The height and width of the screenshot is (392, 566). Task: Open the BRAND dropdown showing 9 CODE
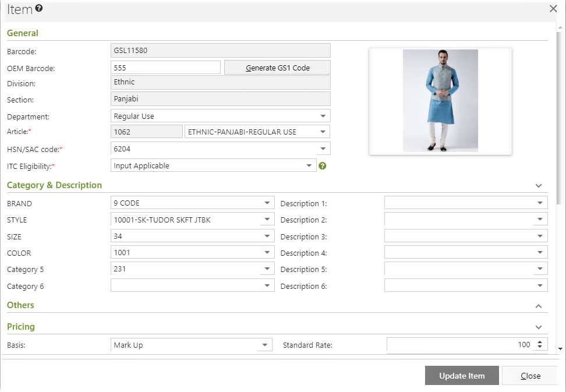point(268,203)
